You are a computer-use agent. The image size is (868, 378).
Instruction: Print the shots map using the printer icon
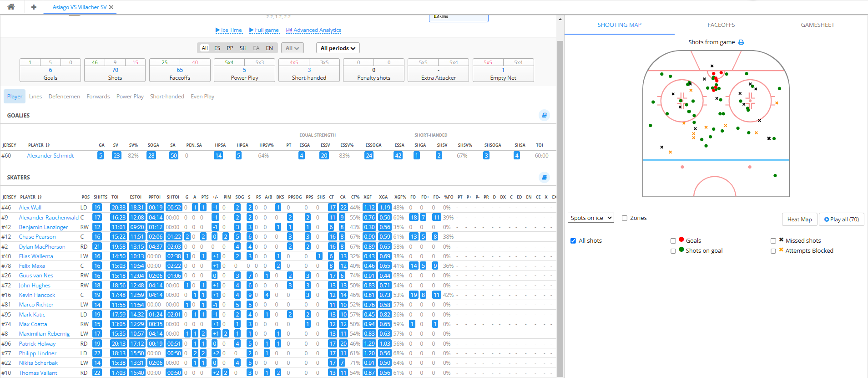(x=741, y=42)
